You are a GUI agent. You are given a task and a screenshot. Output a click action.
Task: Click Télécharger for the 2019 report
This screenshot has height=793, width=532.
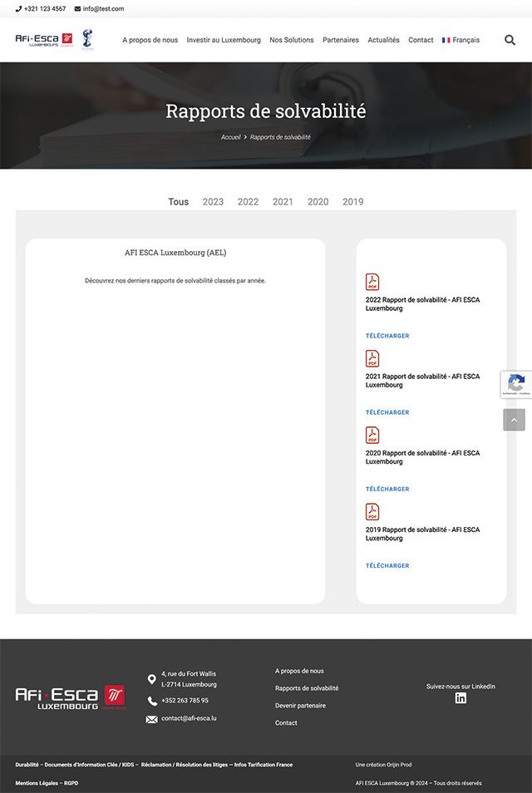tap(387, 566)
